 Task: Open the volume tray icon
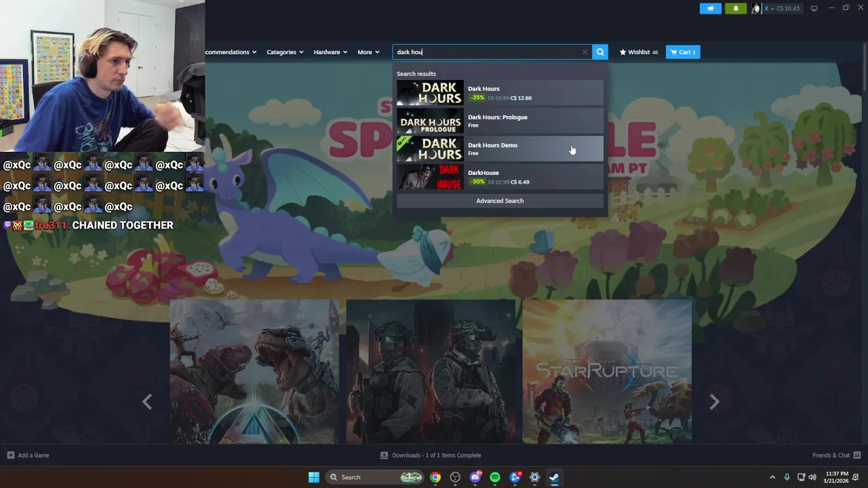(812, 477)
